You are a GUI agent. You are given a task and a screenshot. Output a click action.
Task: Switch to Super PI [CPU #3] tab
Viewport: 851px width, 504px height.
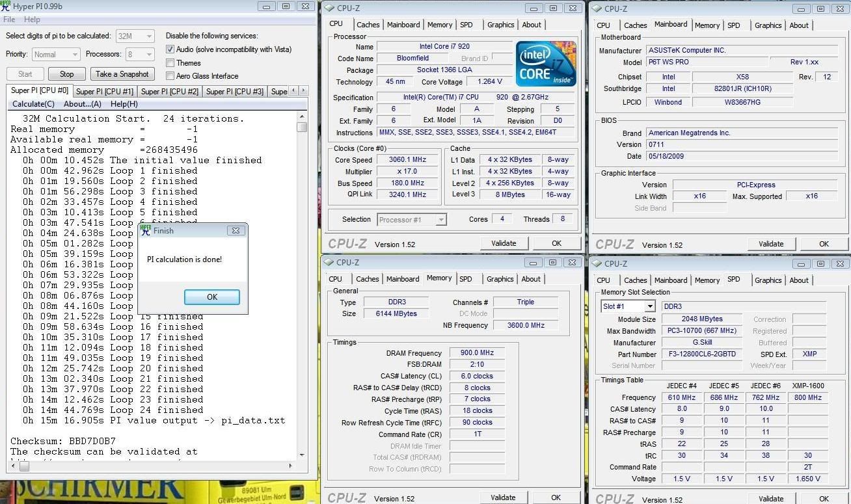(x=235, y=92)
